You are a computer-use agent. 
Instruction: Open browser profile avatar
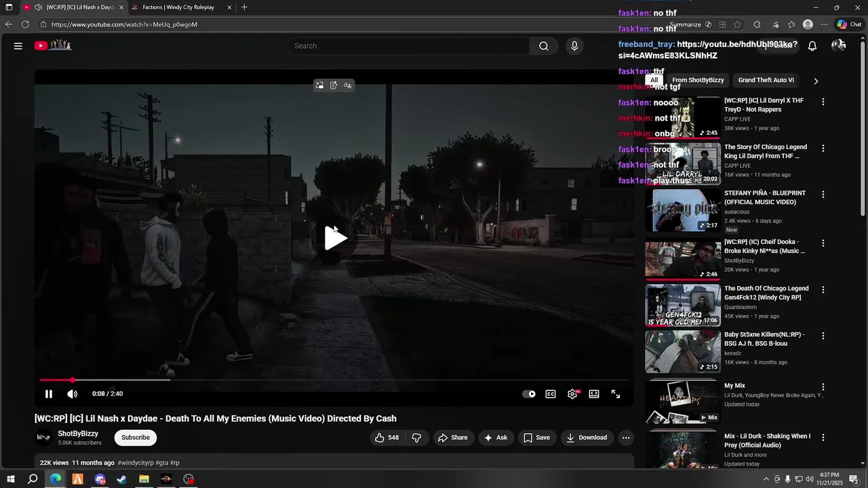(x=808, y=24)
